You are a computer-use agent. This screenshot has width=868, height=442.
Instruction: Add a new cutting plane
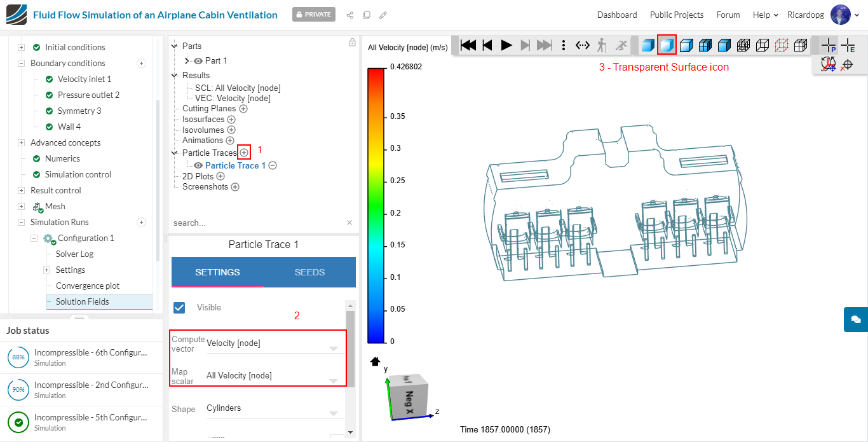tap(243, 109)
